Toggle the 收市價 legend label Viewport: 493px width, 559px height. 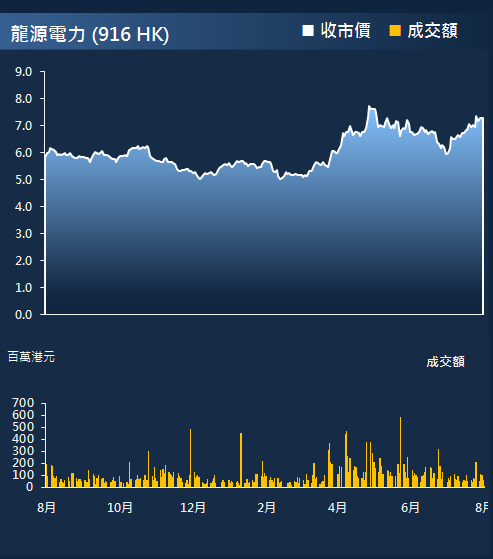pyautogui.click(x=345, y=31)
